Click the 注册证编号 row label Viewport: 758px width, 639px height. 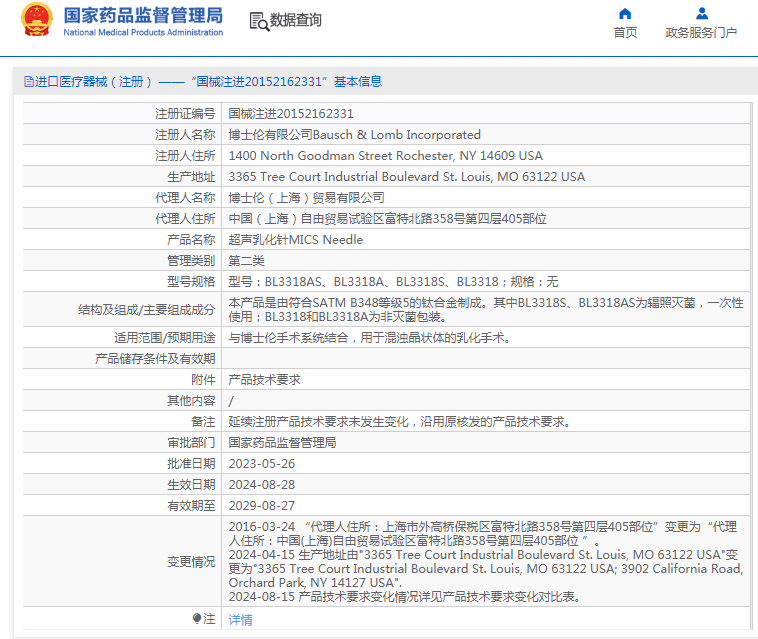click(x=185, y=114)
